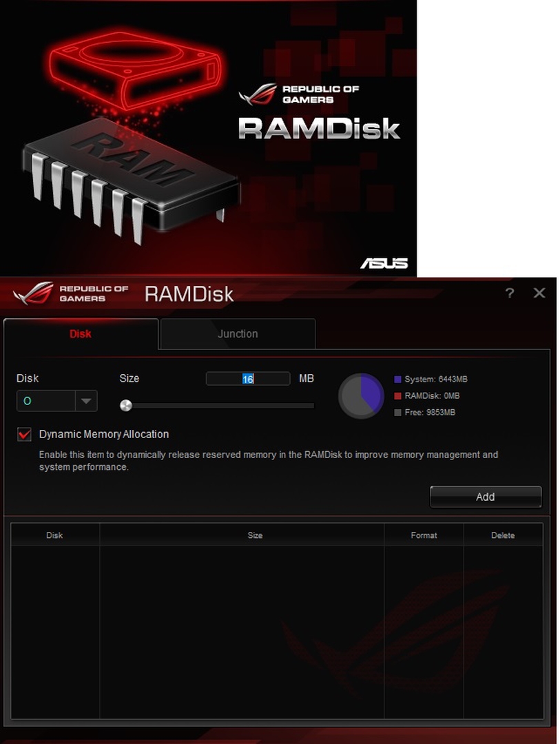Expand the Disk letter dropdown arrow
This screenshot has width=560, height=744.
point(86,401)
